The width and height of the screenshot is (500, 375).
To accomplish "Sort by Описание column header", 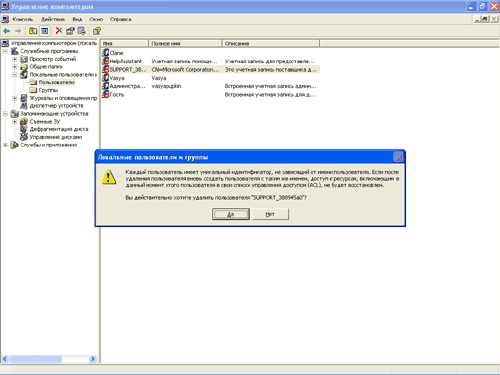I will 271,43.
